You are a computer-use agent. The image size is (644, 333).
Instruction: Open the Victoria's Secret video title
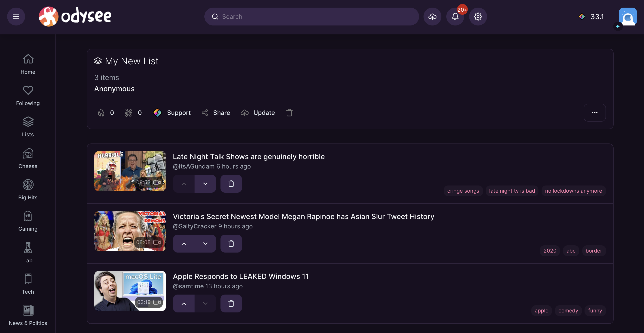tap(303, 217)
